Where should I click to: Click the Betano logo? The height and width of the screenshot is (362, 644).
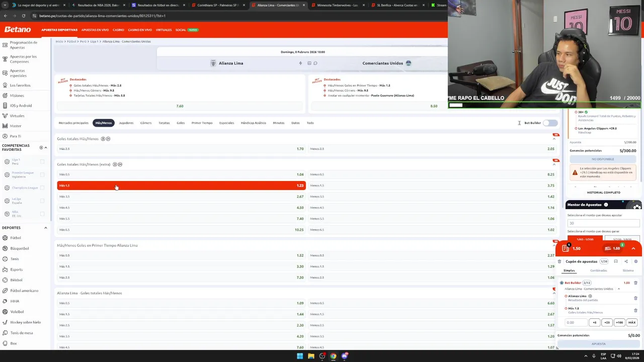[18, 30]
